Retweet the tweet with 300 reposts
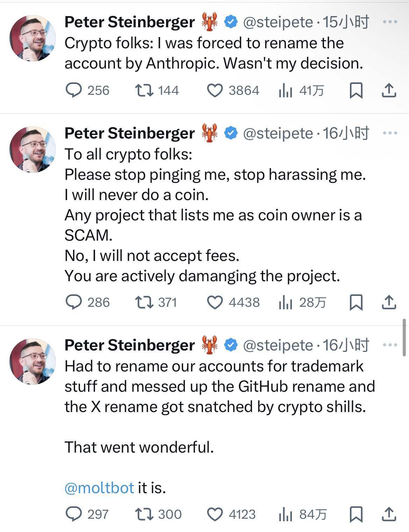Screen dimensions: 409x532 point(144,514)
